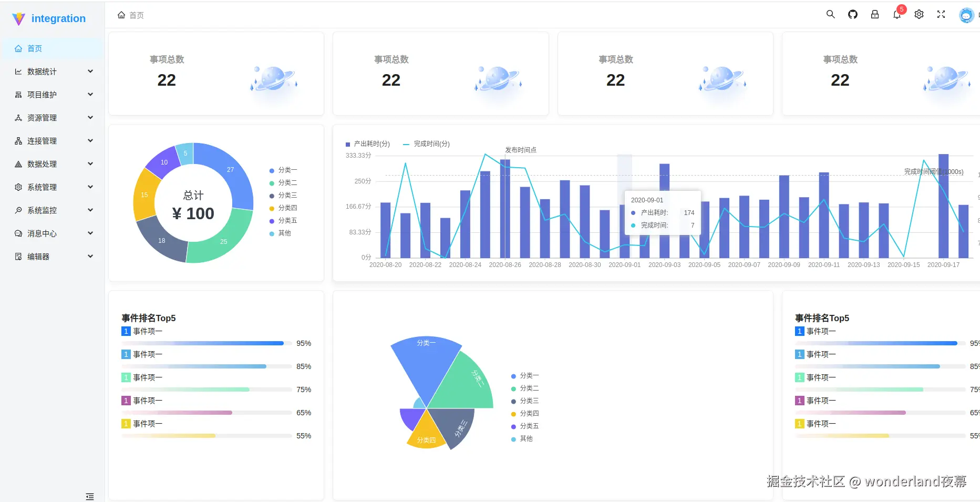Click the 事件项一 link in 事件排名Top5
The image size is (980, 502).
coord(148,331)
